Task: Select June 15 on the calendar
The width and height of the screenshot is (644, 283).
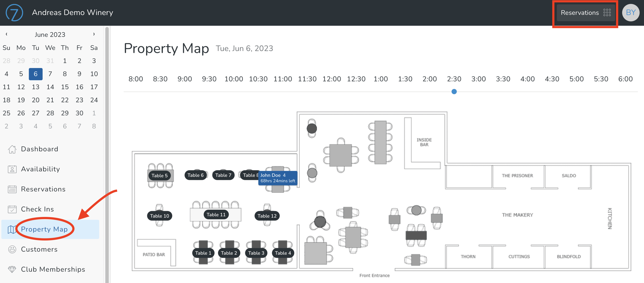Action: point(65,87)
